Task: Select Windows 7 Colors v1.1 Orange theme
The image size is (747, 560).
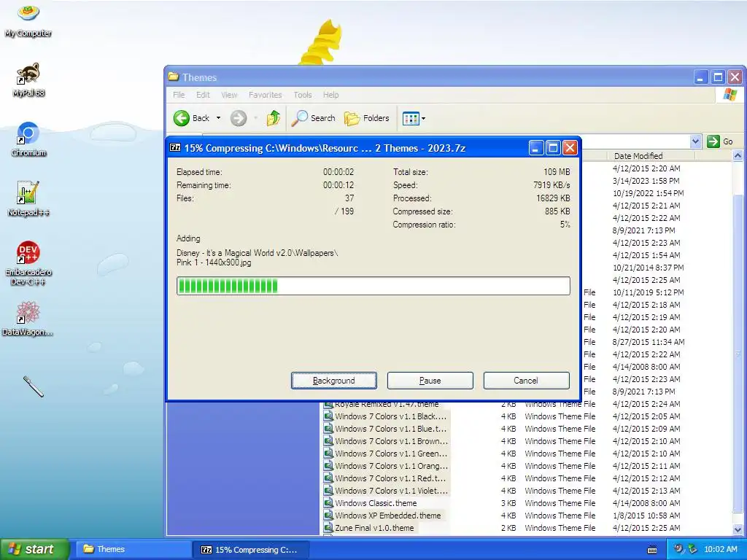Action: pyautogui.click(x=391, y=466)
